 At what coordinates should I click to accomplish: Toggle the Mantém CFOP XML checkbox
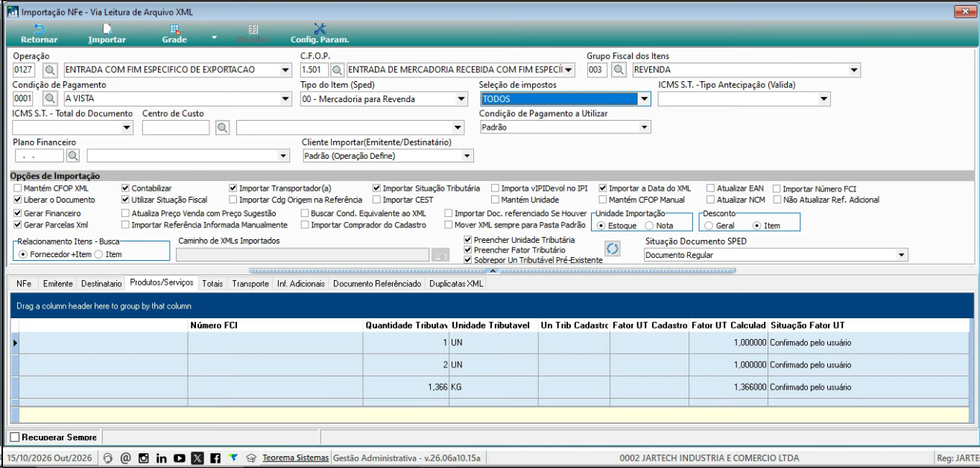click(18, 189)
